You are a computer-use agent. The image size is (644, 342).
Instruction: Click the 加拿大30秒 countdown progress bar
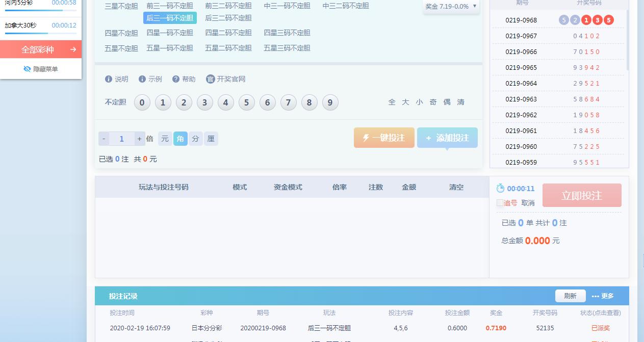tap(41, 33)
